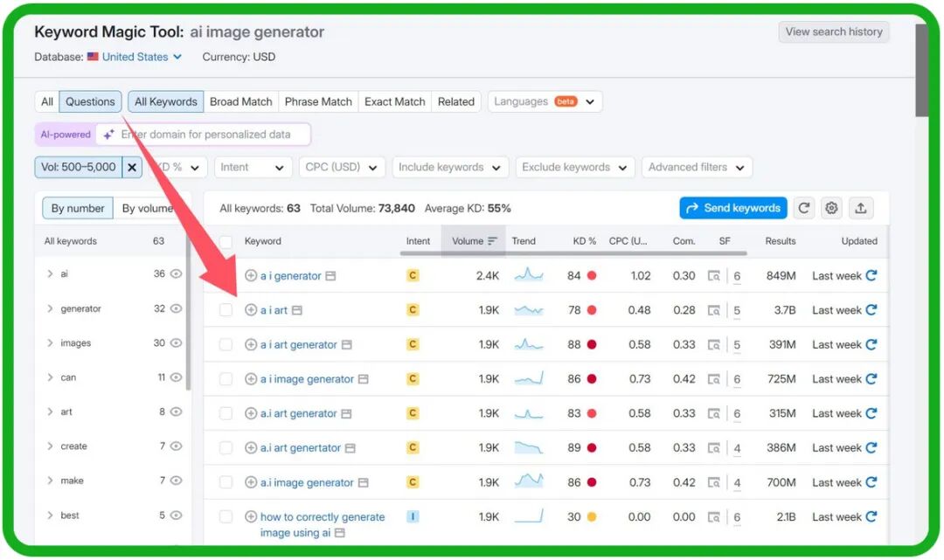Viewport: 944px width, 560px height.
Task: Click the Send keywords button
Action: click(x=732, y=208)
